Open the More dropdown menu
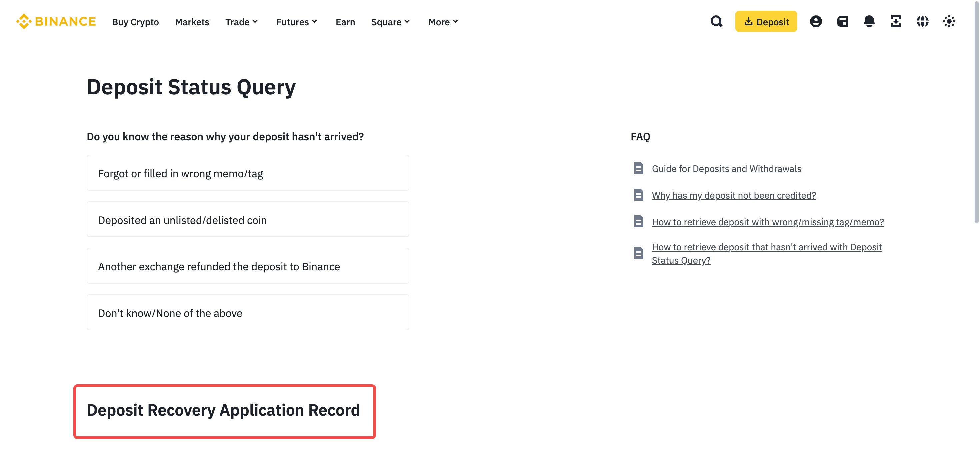Viewport: 980px width, 457px height. (443, 22)
